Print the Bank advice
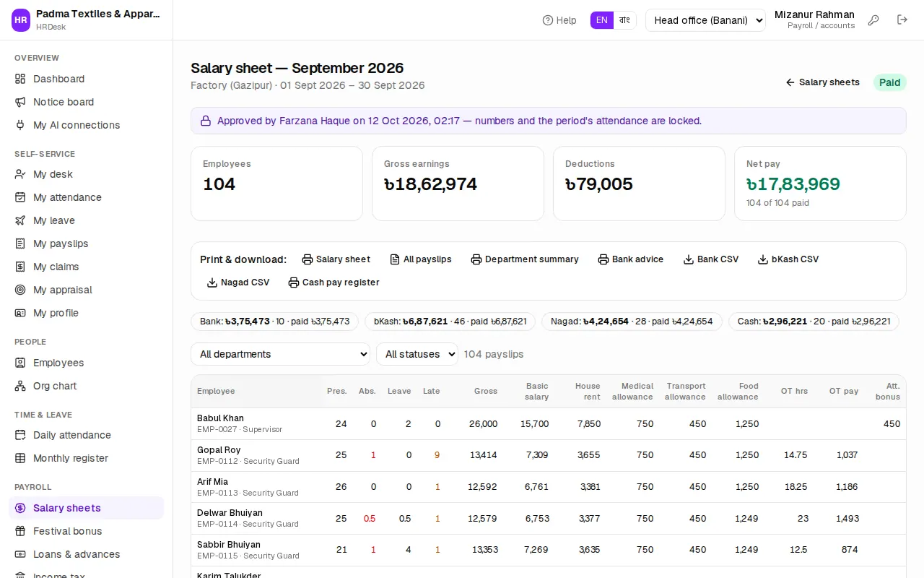Viewport: 924px width, 578px height. (630, 259)
